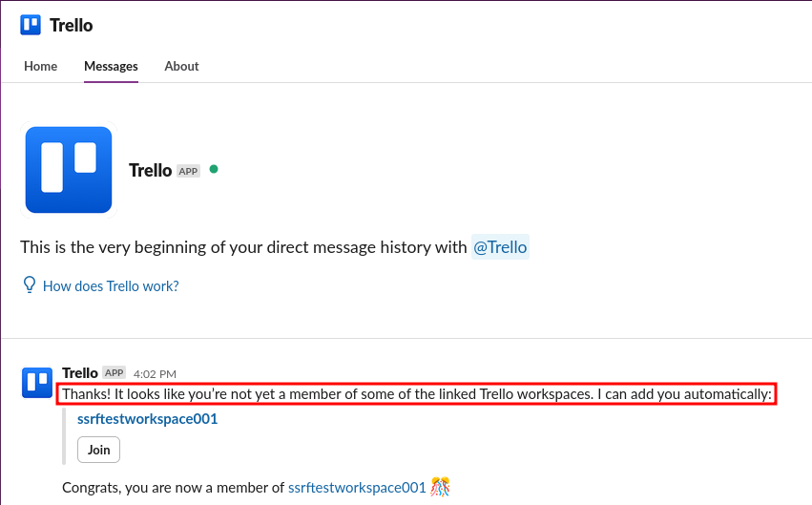Click the APP badge in message header

[x=115, y=373]
